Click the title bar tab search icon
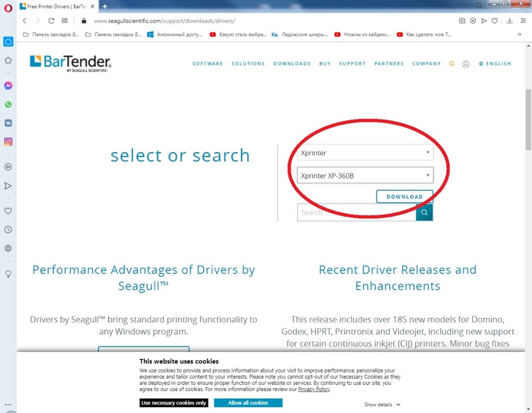 tap(479, 5)
